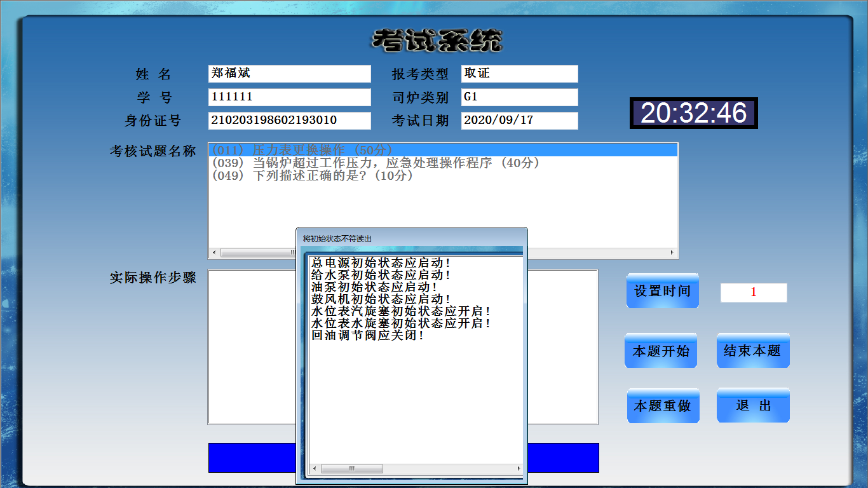The width and height of the screenshot is (868, 488).
Task: Click the 报考类型 field showing 取证
Action: tap(519, 74)
